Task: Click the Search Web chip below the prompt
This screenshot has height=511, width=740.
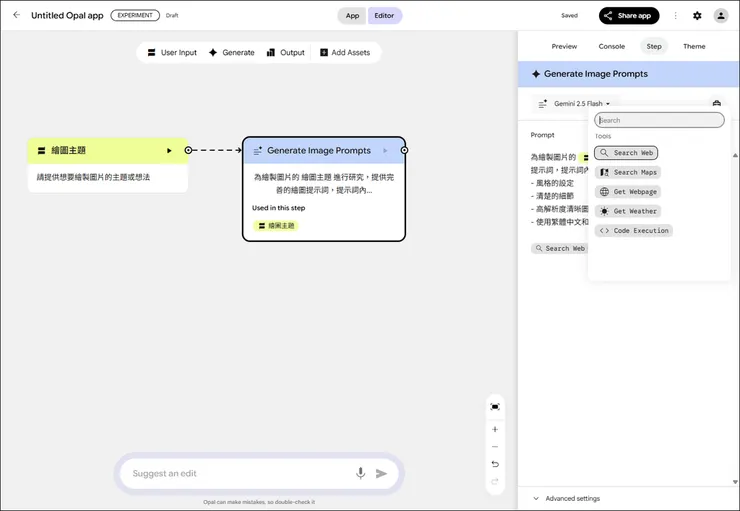Action: 559,248
